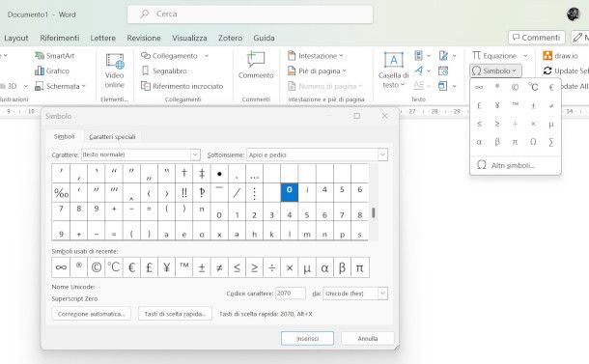Add a Collegamento hyperlink
The width and height of the screenshot is (589, 364).
(169, 56)
